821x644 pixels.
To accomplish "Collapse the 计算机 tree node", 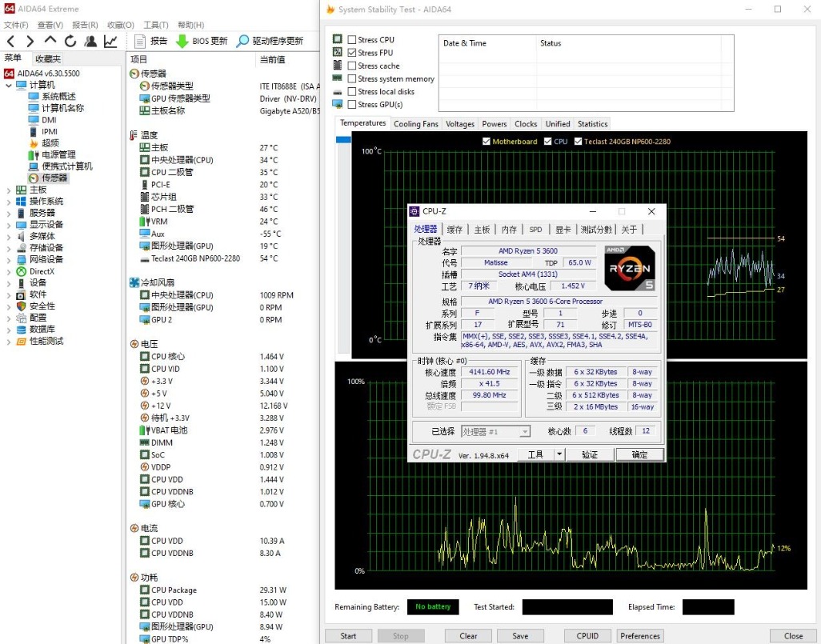I will [x=9, y=85].
